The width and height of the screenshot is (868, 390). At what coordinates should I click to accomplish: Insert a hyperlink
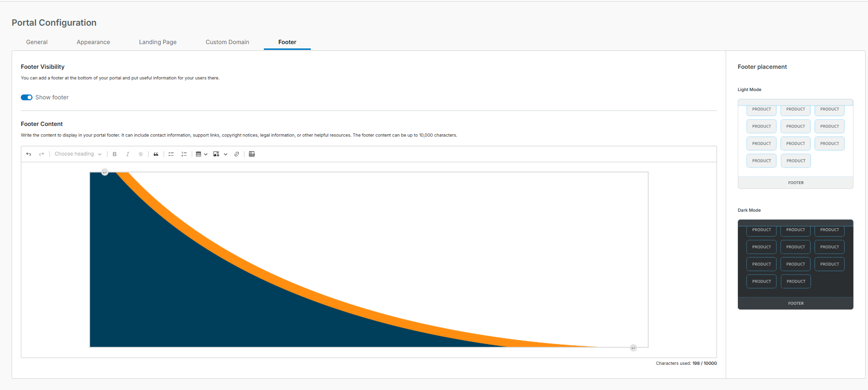click(x=237, y=154)
